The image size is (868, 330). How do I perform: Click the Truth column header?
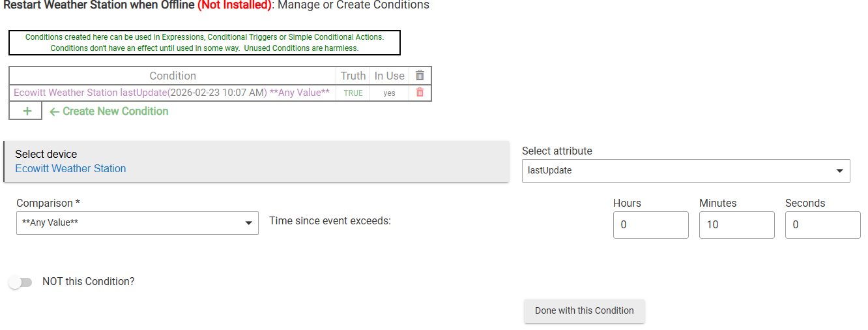click(353, 76)
